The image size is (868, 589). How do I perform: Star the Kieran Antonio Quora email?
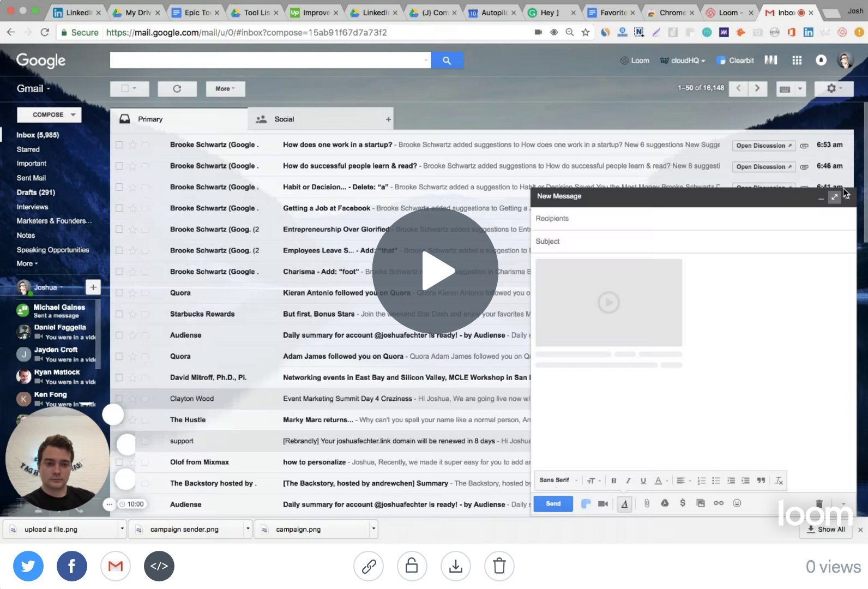point(132,293)
